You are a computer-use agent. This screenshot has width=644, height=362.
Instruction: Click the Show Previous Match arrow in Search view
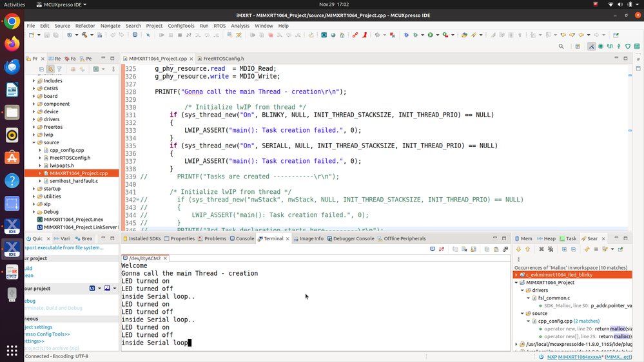[528, 249]
